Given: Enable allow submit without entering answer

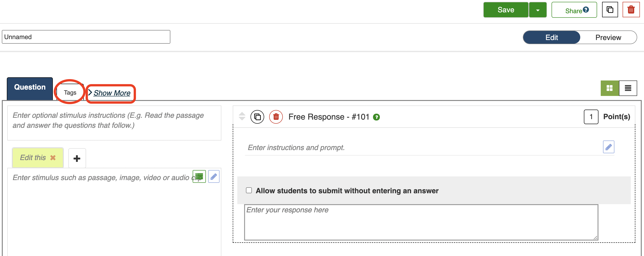Looking at the screenshot, I should pyautogui.click(x=249, y=190).
